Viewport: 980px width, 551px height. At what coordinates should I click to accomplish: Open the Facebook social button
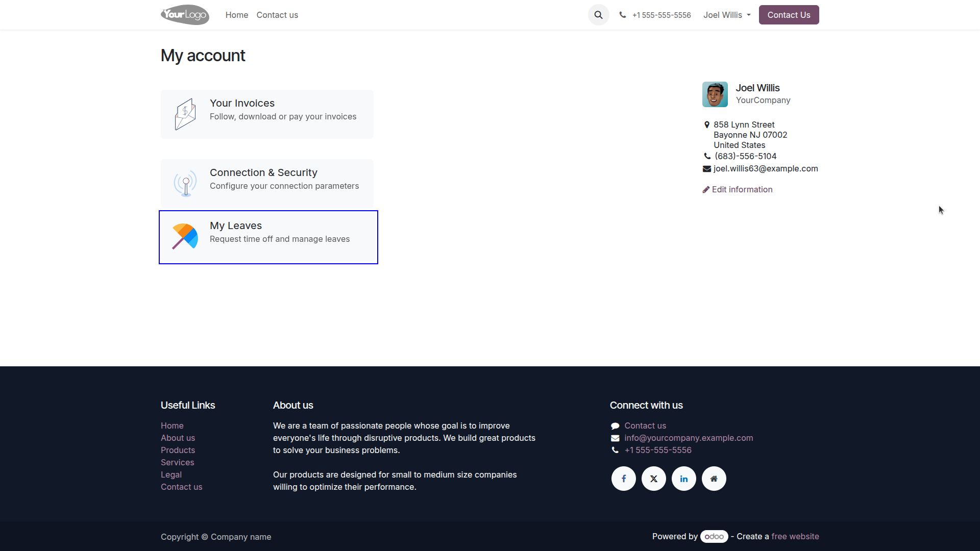click(x=624, y=479)
